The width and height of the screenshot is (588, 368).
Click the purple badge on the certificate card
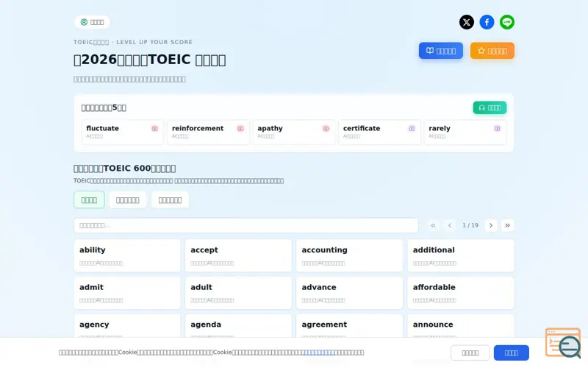[x=412, y=128]
